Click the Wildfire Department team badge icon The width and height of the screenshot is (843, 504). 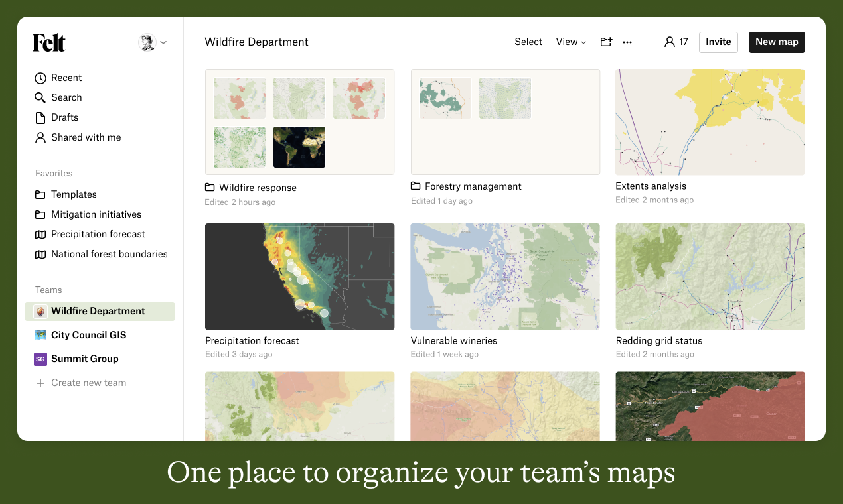(40, 312)
